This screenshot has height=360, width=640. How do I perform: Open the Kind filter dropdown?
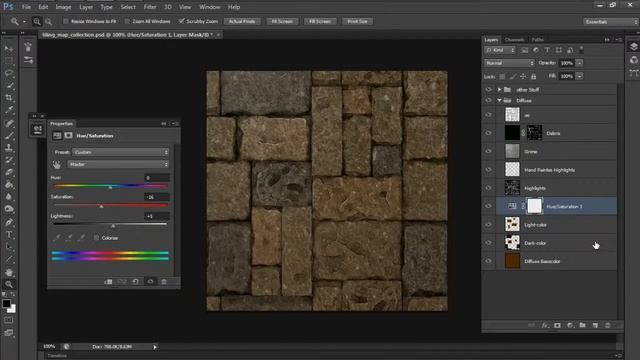click(500, 50)
